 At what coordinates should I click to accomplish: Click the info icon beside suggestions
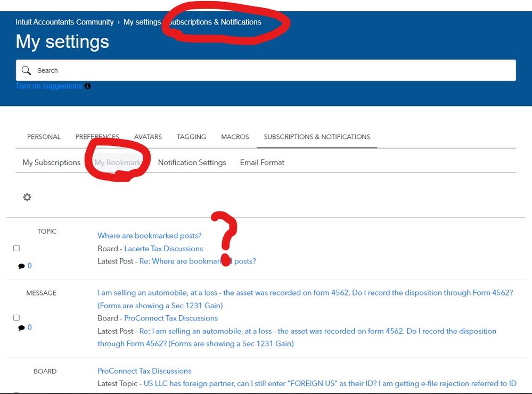[x=88, y=86]
